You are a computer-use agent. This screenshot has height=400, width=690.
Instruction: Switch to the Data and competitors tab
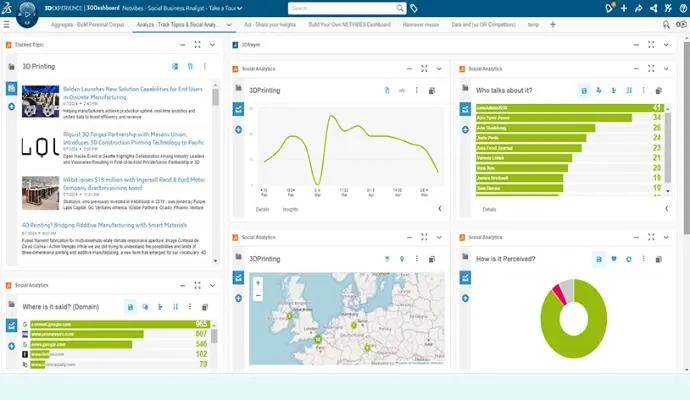click(483, 25)
